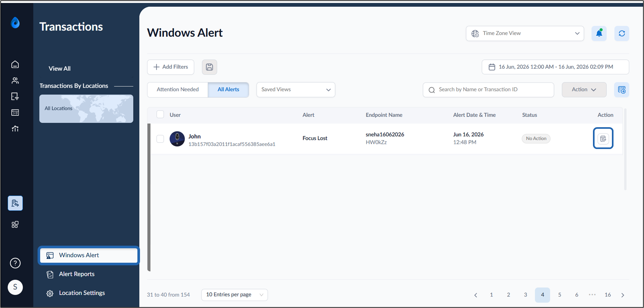Open the analytics chart sidebar icon
Screen dimensions: 644x308
click(x=15, y=128)
